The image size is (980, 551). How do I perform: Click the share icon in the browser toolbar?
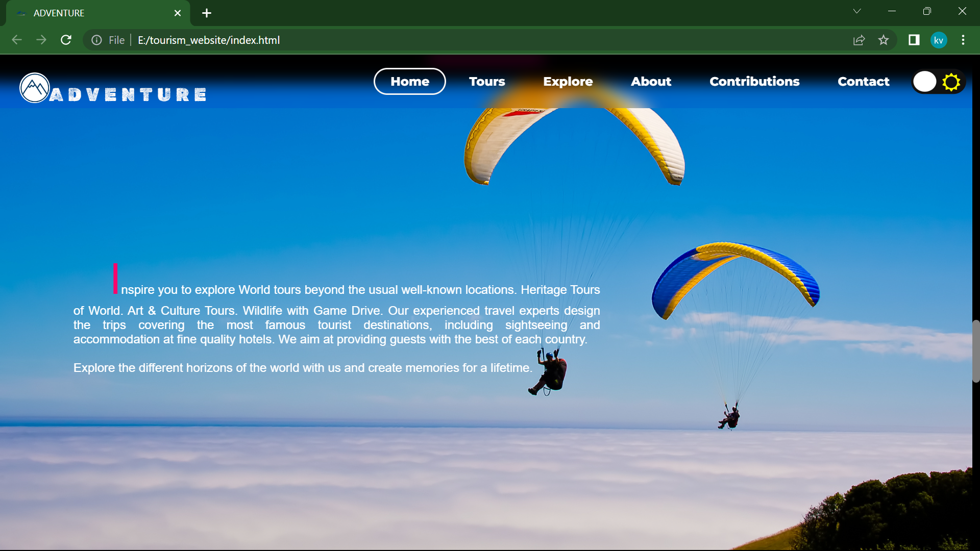(859, 40)
